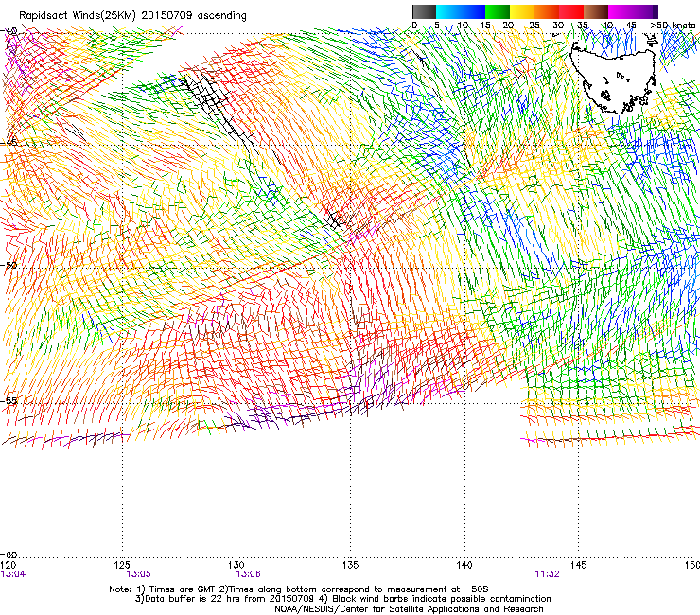Click the 'Times are GMT' note line
The image size is (700, 615).
tap(301, 589)
